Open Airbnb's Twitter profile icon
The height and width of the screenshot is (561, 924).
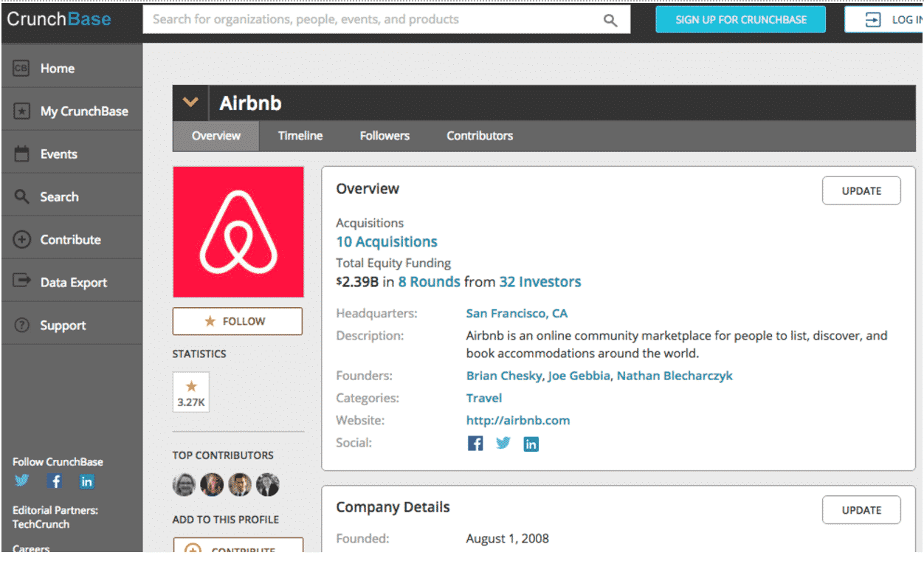pyautogui.click(x=503, y=444)
